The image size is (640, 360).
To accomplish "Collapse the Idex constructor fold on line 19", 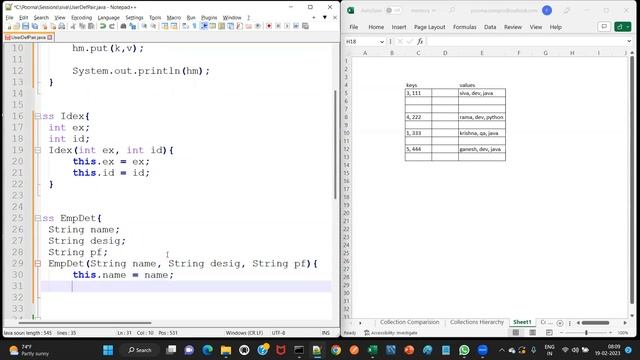I will [x=38, y=150].
